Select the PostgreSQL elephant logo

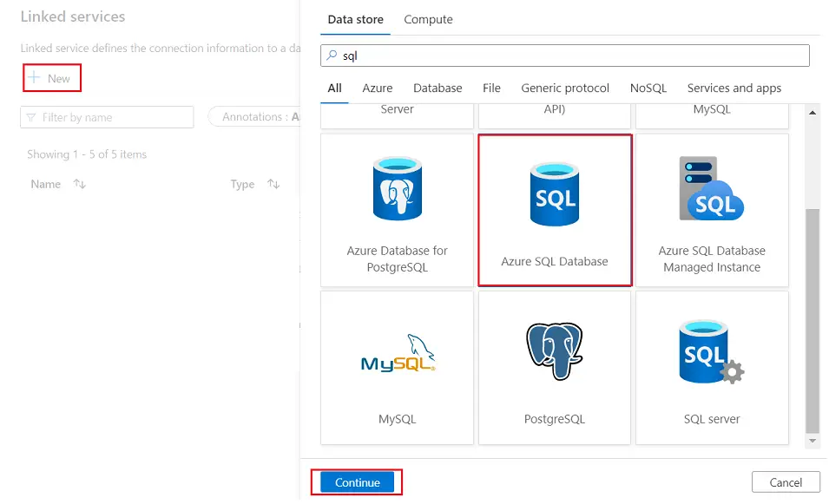coord(555,350)
